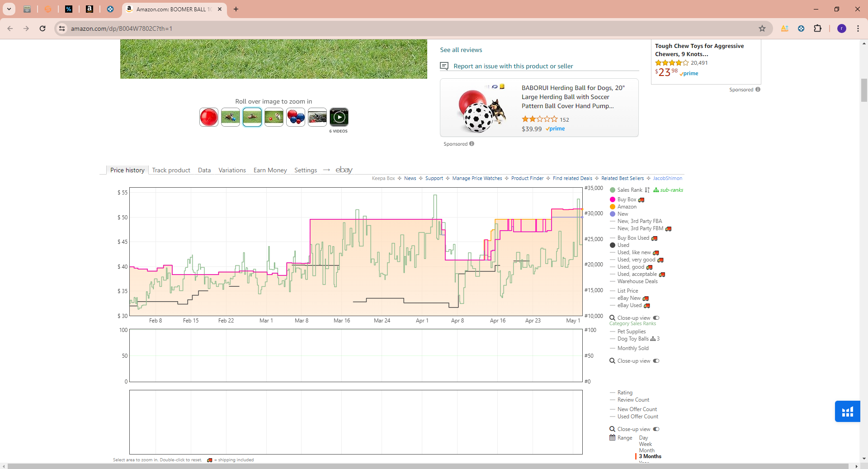
Task: View site information icon in address bar
Action: tap(62, 28)
